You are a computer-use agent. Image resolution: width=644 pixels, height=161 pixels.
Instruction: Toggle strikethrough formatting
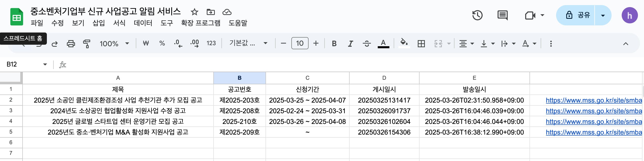[x=367, y=44]
